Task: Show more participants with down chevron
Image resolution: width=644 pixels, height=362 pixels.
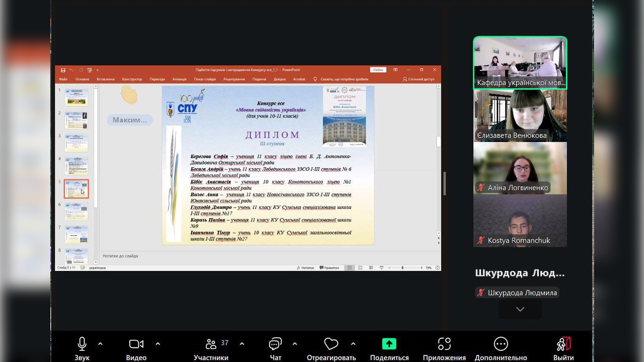Action: [520, 309]
